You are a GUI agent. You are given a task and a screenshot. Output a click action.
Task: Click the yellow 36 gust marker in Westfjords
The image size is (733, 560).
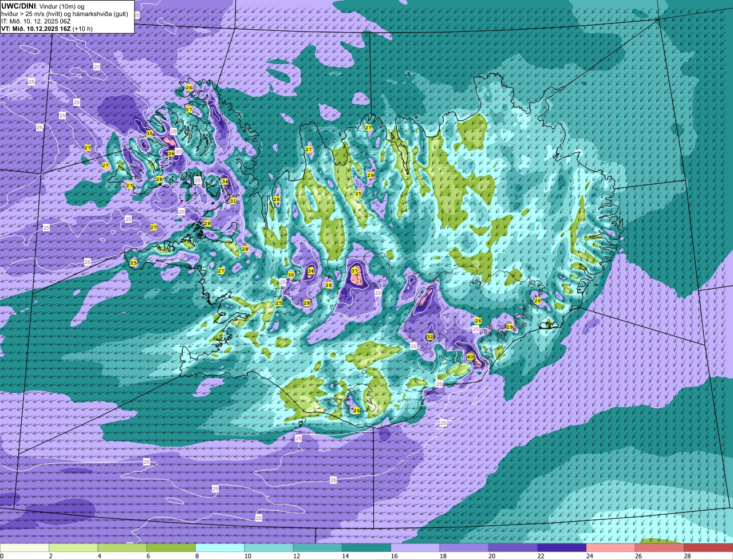(171, 153)
